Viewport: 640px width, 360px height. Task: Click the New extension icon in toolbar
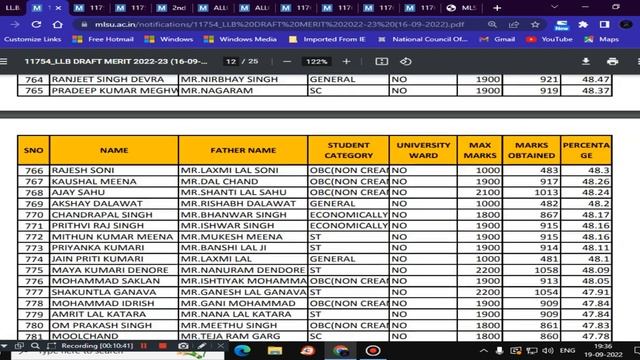[x=562, y=25]
